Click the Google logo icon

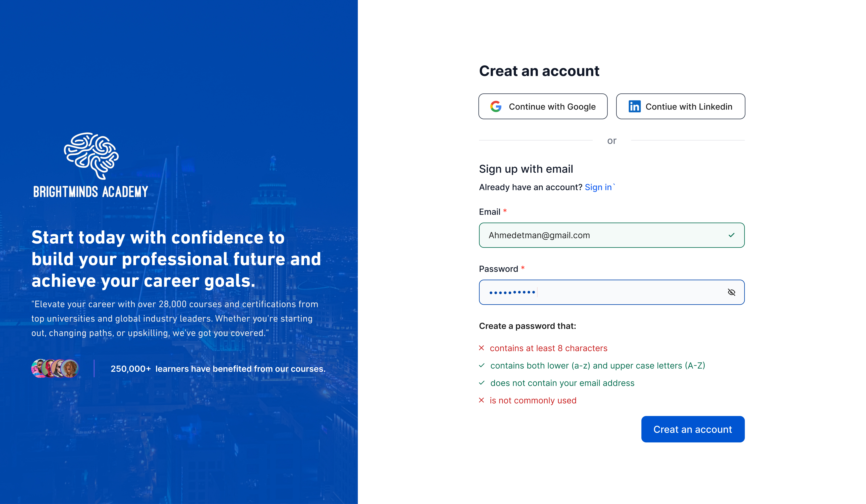(496, 106)
